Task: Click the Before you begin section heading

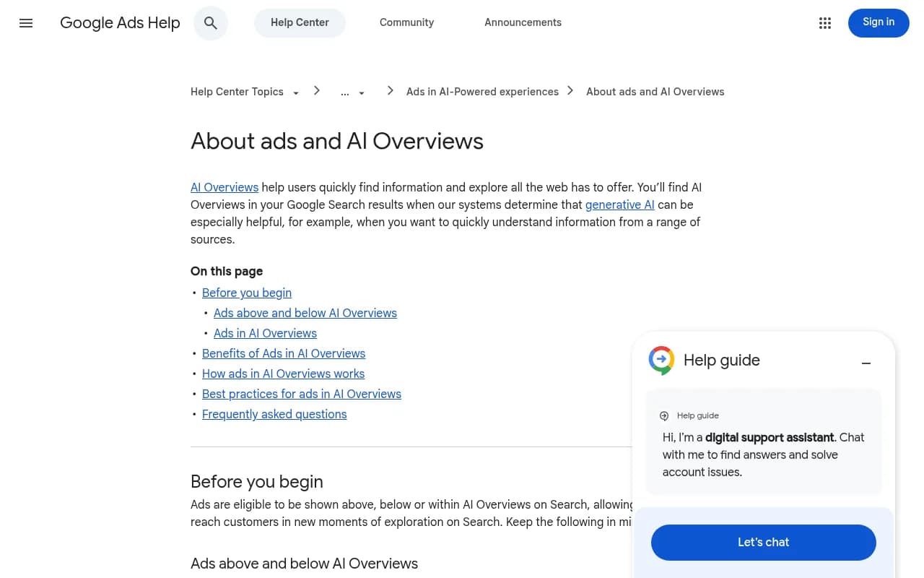Action: pyautogui.click(x=257, y=482)
